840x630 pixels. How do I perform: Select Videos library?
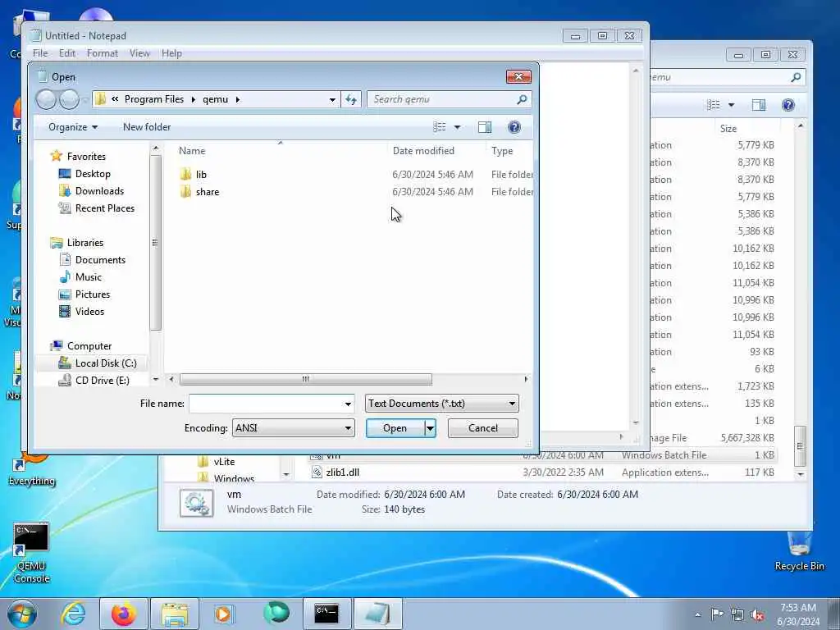coord(89,311)
